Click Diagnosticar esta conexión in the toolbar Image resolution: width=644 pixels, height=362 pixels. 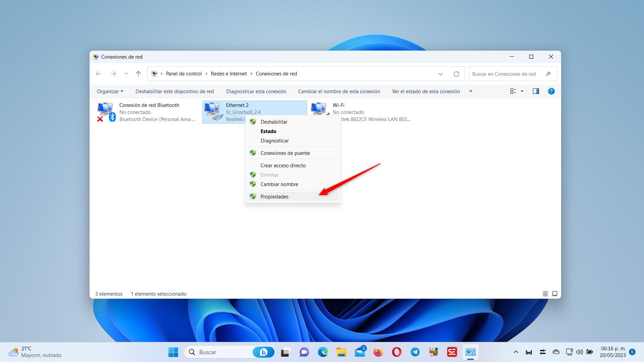coord(256,92)
